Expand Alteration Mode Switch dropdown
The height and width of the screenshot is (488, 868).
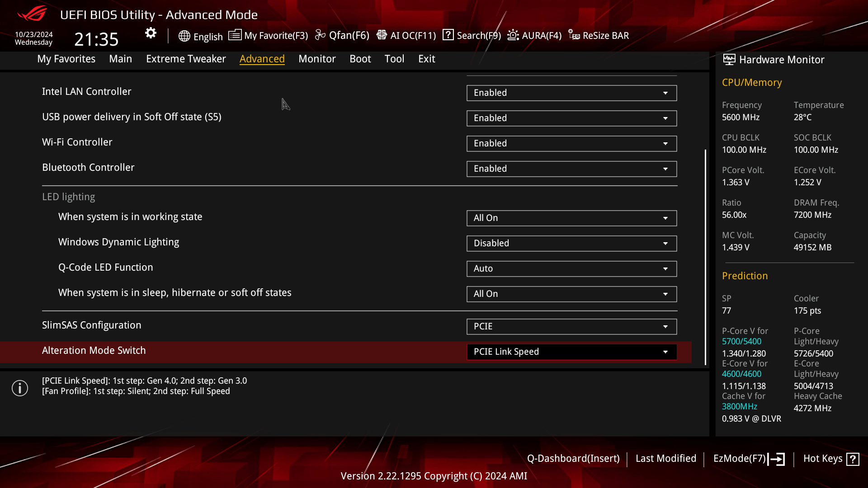665,351
